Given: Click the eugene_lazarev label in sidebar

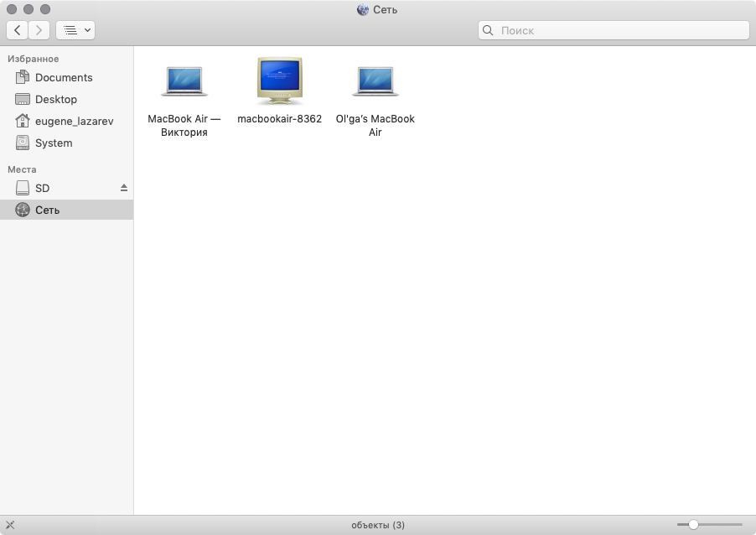Looking at the screenshot, I should (x=75, y=121).
